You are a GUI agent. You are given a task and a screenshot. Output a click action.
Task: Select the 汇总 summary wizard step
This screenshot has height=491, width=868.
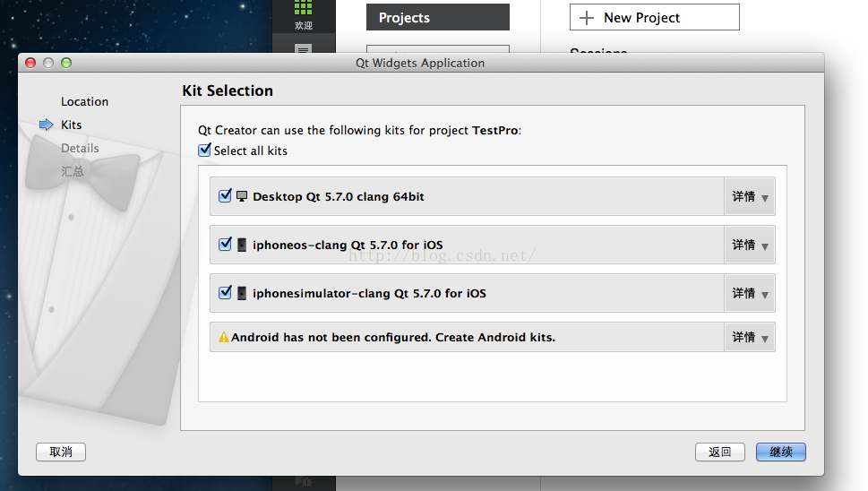[73, 171]
